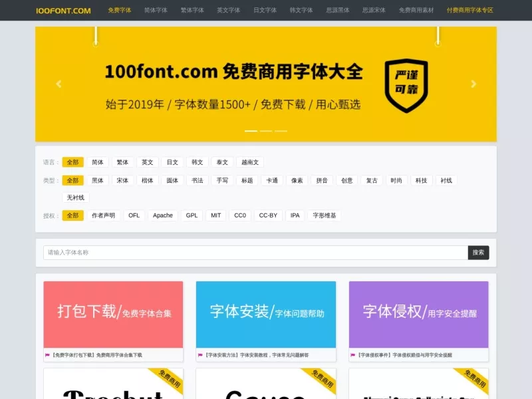This screenshot has width=532, height=399.
Task: Filter license by Apache
Action: pyautogui.click(x=163, y=215)
